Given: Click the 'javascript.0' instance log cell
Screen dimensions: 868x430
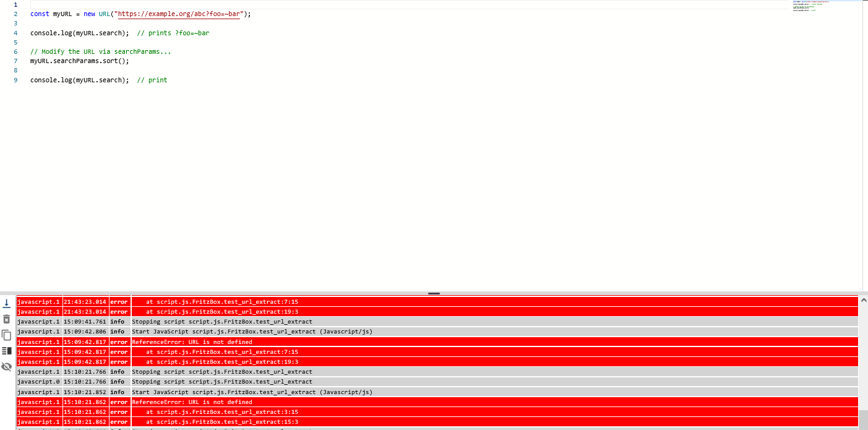Looking at the screenshot, I should (39, 382).
